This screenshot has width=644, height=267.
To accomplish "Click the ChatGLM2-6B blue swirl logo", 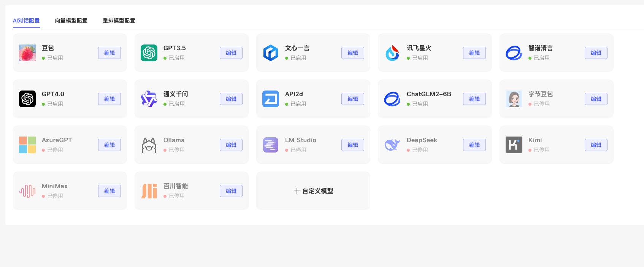I will point(392,99).
